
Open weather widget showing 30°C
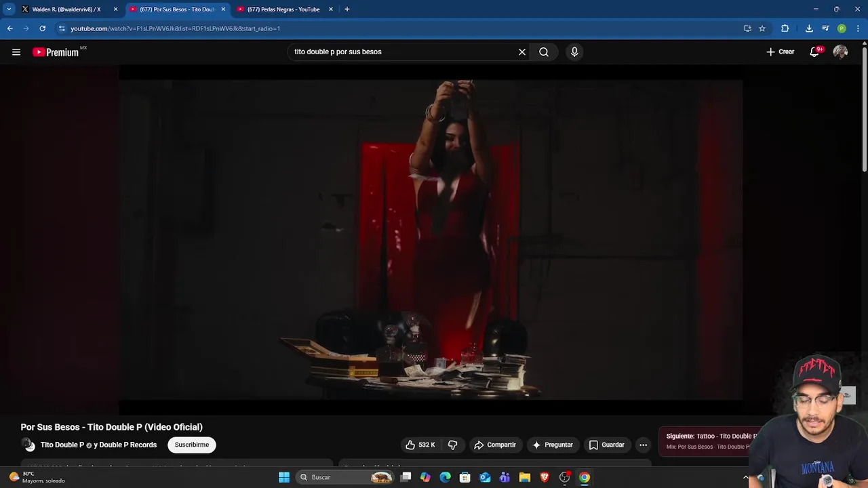(37, 477)
